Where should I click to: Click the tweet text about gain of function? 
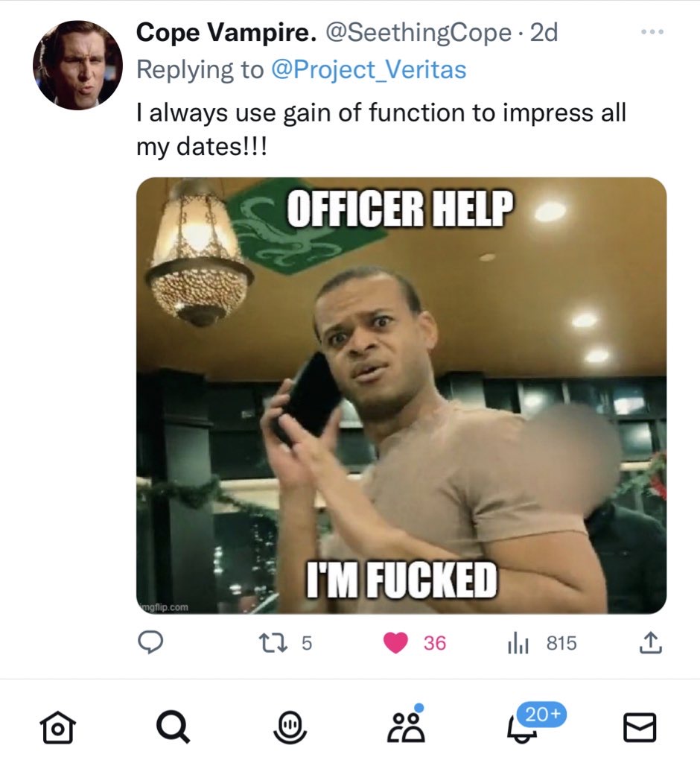380,127
